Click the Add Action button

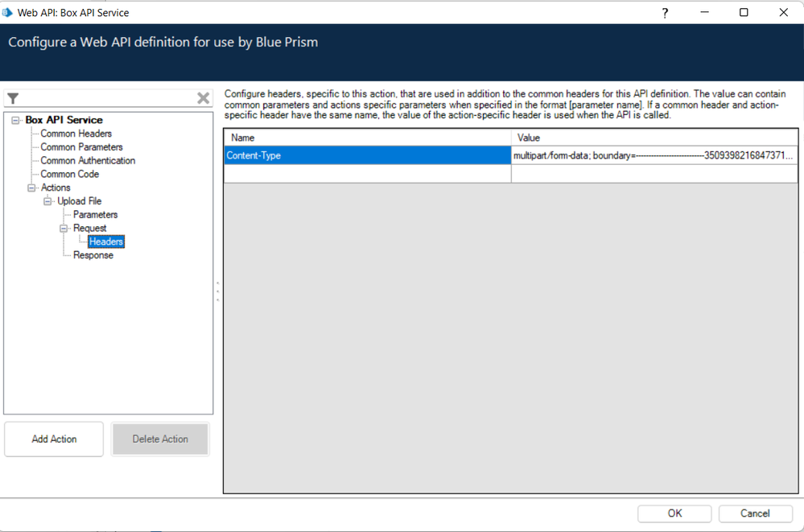click(54, 439)
